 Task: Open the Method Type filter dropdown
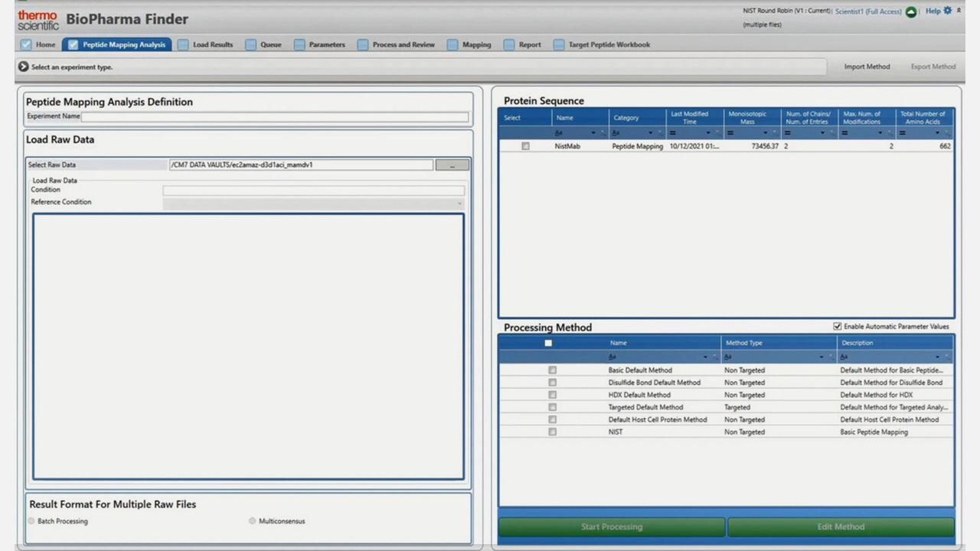click(x=822, y=357)
